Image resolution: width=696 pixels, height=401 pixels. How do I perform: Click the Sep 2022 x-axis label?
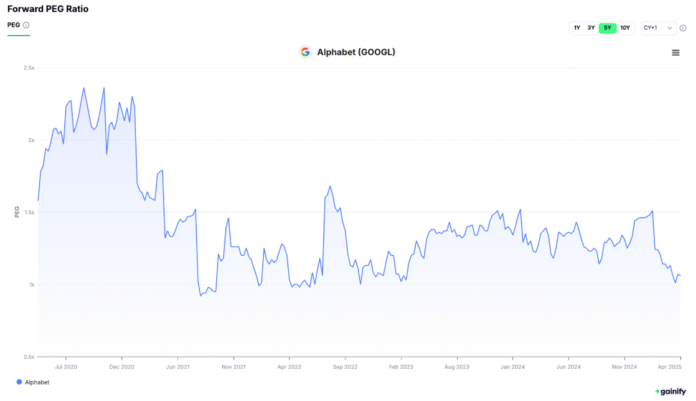click(x=345, y=367)
